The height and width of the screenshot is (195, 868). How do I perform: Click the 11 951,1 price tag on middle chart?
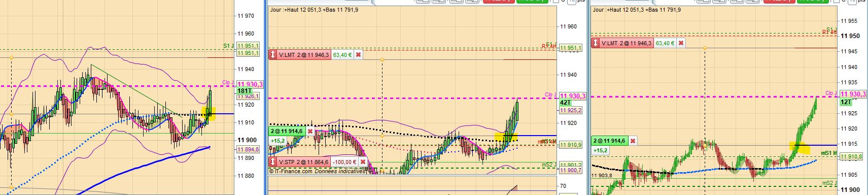tap(571, 48)
